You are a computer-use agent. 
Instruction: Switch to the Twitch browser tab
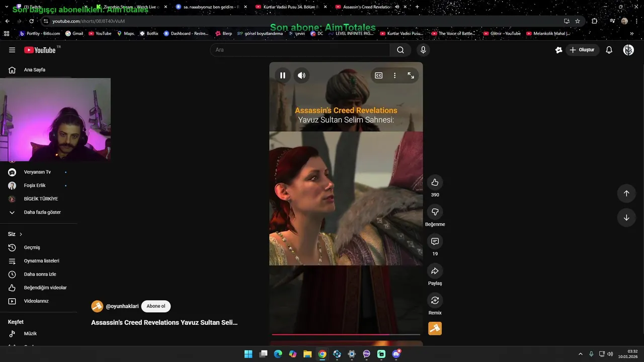coord(50,7)
